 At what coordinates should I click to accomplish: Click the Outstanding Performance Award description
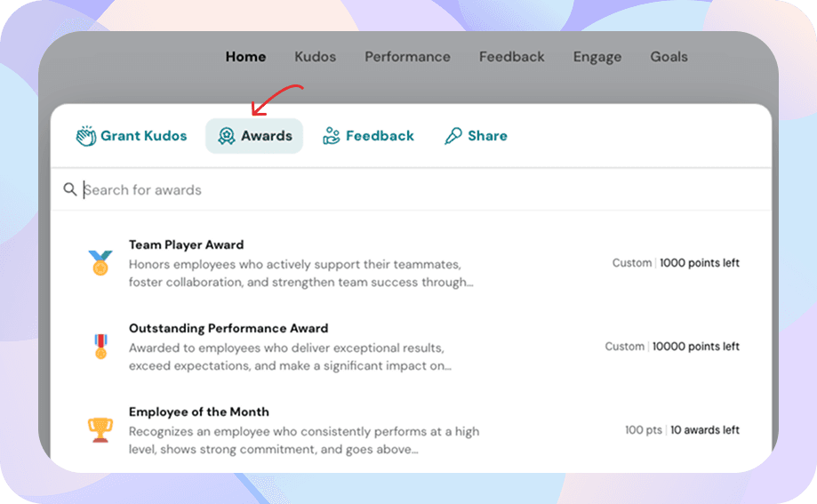tap(290, 357)
